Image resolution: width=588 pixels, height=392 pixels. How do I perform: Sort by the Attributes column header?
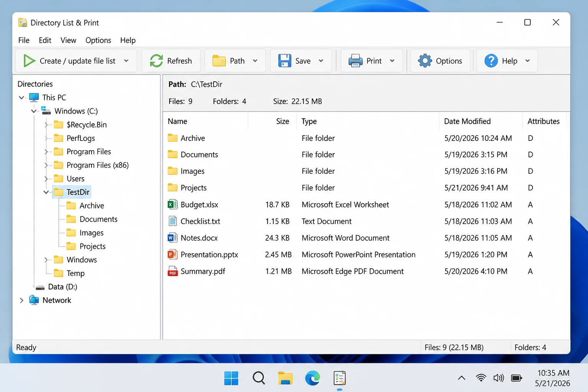[544, 121]
